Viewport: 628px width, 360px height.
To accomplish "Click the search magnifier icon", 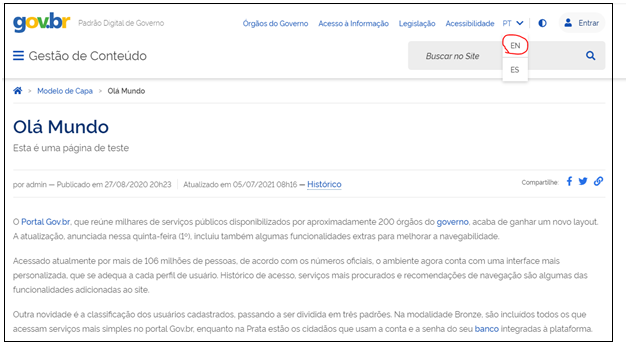I will pos(590,56).
